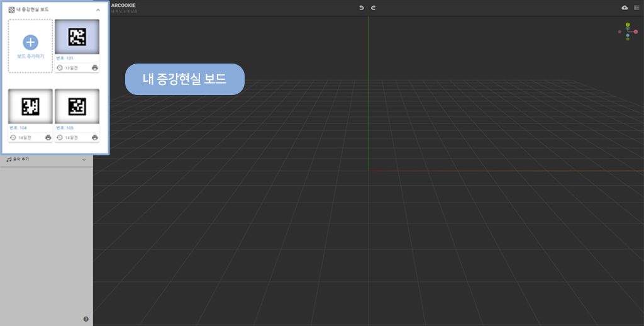The width and height of the screenshot is (644, 326).
Task: Click the history clock icon on board 131
Action: [60, 68]
